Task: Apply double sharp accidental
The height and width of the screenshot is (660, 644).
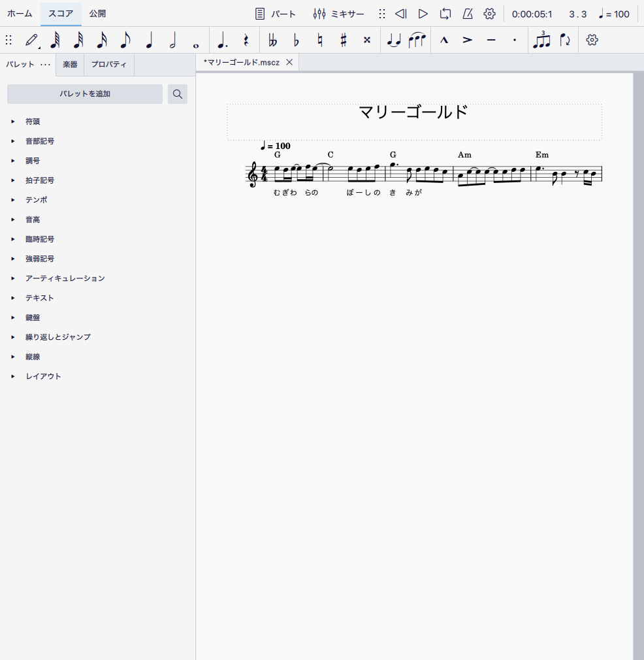Action: (367, 40)
